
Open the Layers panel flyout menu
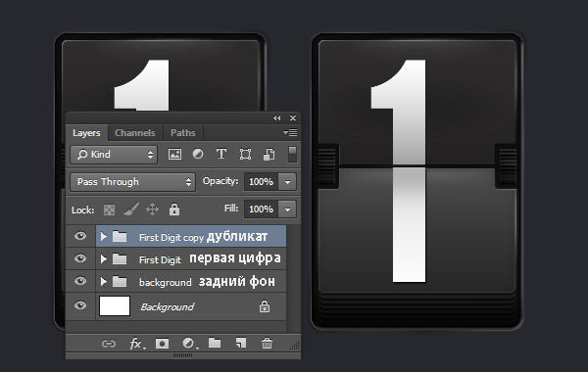(290, 132)
